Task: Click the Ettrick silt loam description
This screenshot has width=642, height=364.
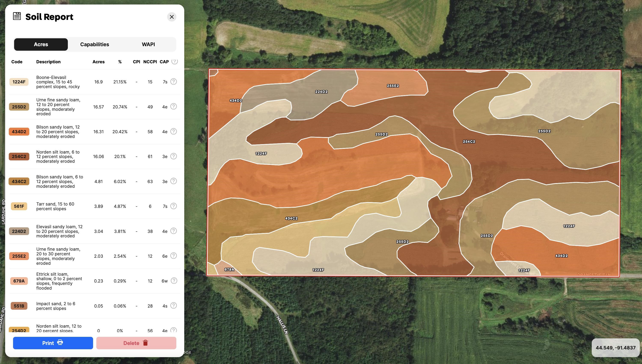Action: pos(59,281)
